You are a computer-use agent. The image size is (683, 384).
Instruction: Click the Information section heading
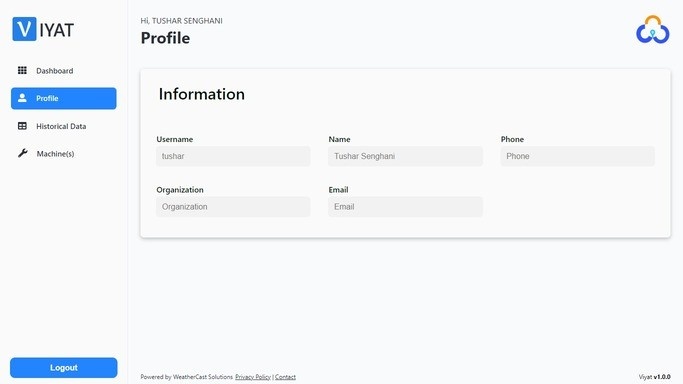(202, 94)
